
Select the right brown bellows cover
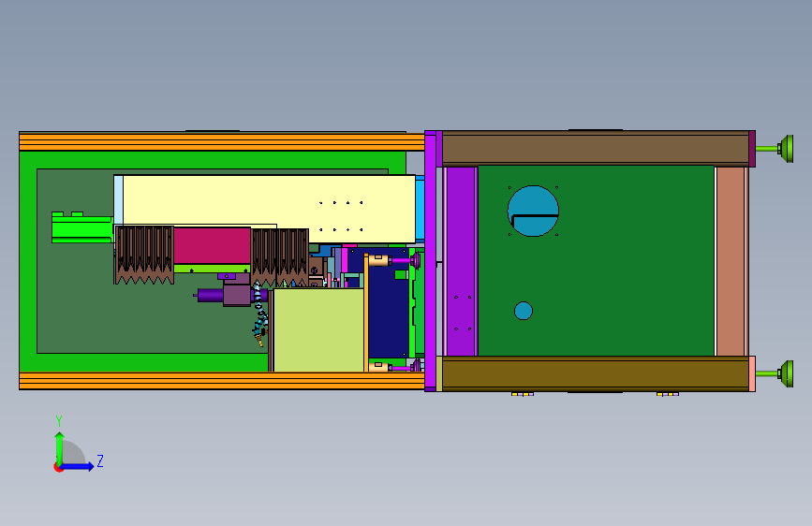coord(280,257)
